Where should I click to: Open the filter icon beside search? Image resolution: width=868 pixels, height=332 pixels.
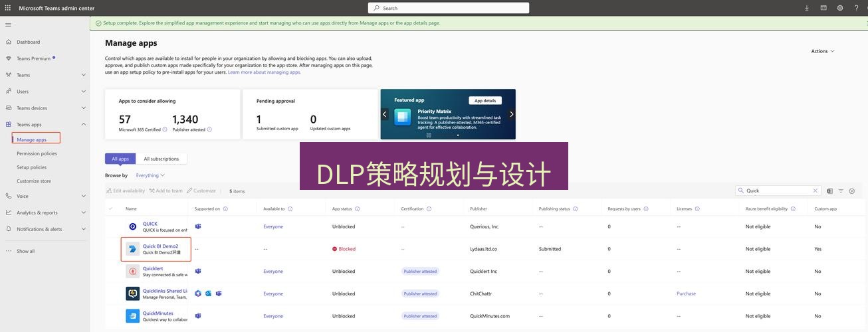click(x=841, y=191)
